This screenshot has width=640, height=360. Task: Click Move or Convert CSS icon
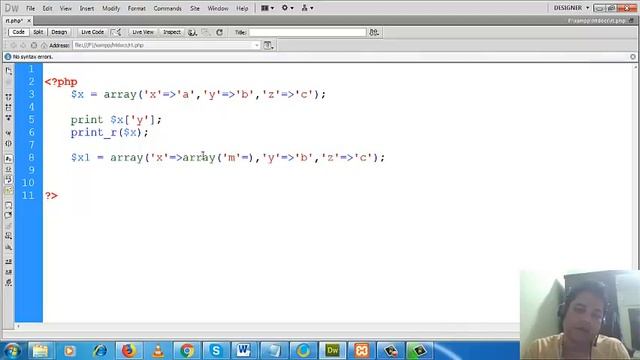[9, 247]
